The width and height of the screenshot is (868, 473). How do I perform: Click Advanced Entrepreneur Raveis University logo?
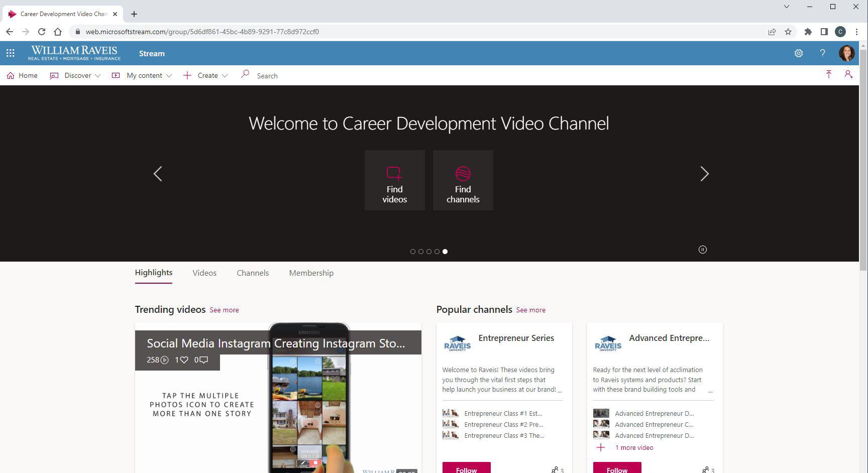click(608, 343)
